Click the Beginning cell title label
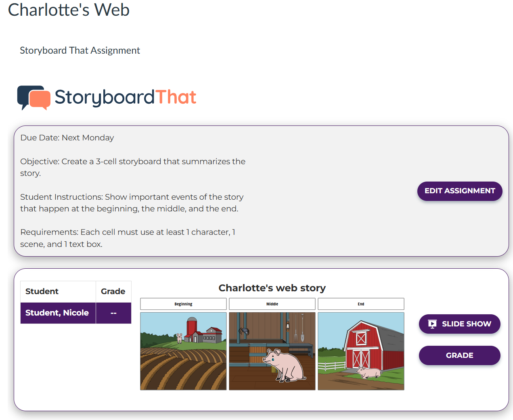This screenshot has width=513, height=420. click(x=183, y=304)
